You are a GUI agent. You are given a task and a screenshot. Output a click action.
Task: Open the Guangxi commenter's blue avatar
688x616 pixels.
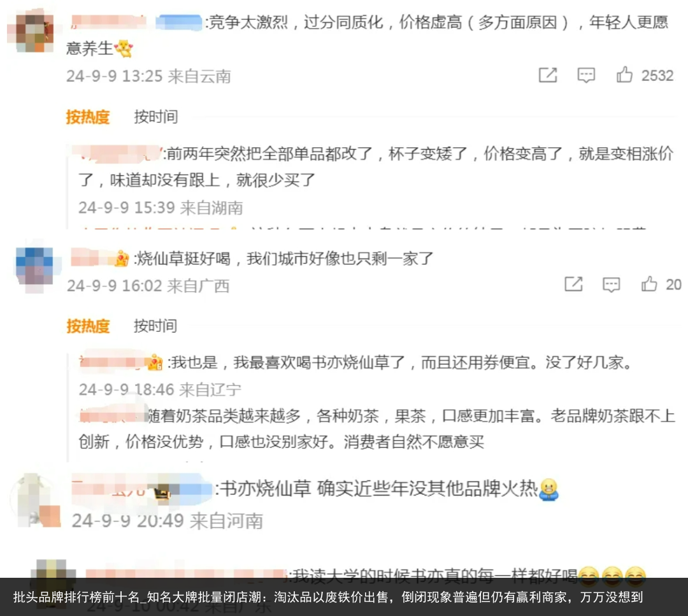pyautogui.click(x=34, y=266)
